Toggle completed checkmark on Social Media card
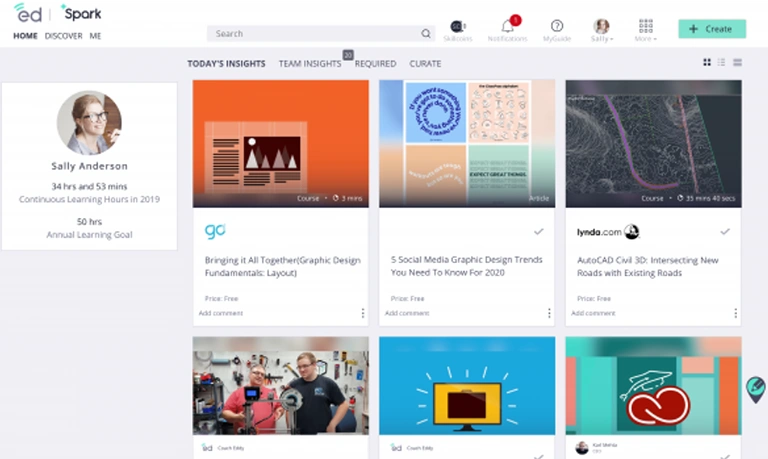This screenshot has height=459, width=768. 539,231
